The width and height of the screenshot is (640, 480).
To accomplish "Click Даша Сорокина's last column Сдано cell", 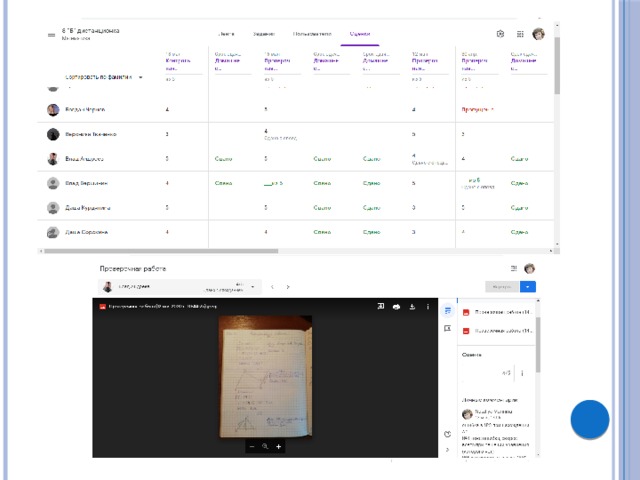I will pos(519,232).
